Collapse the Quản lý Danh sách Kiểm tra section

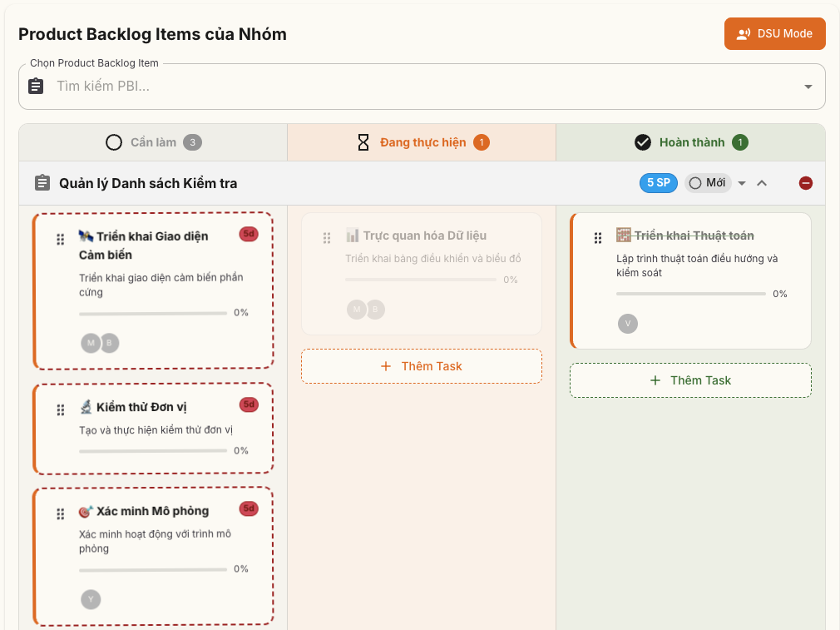[x=762, y=183]
